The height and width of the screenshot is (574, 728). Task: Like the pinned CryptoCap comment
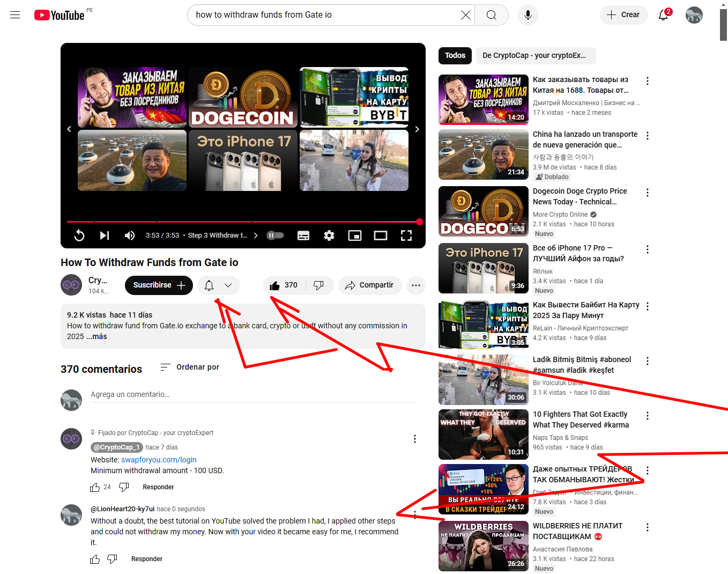95,487
